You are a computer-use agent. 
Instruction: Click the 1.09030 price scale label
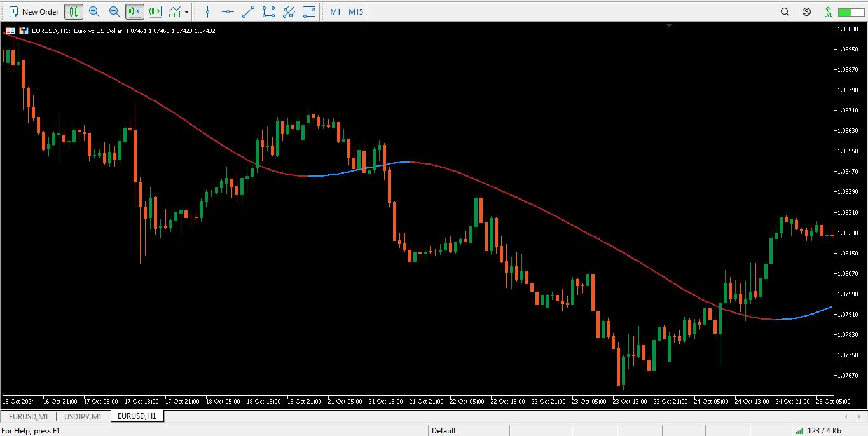[848, 29]
